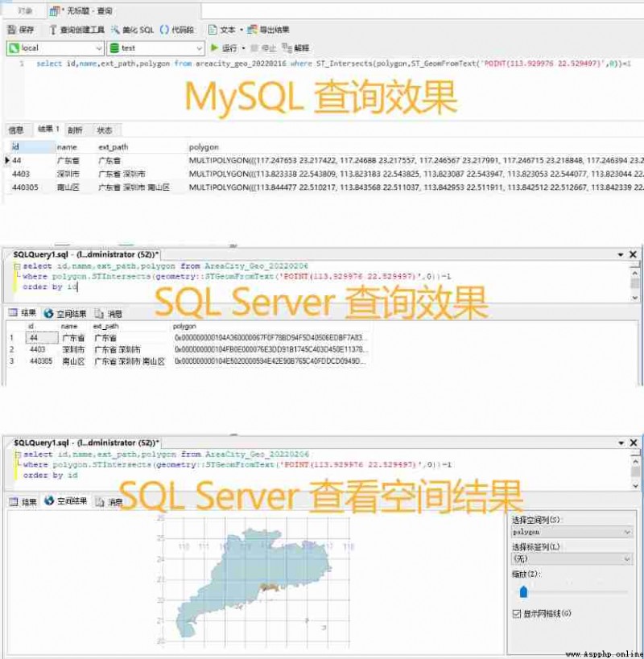Close the SQLQuery1.sql pane showing the results grid

point(633,254)
